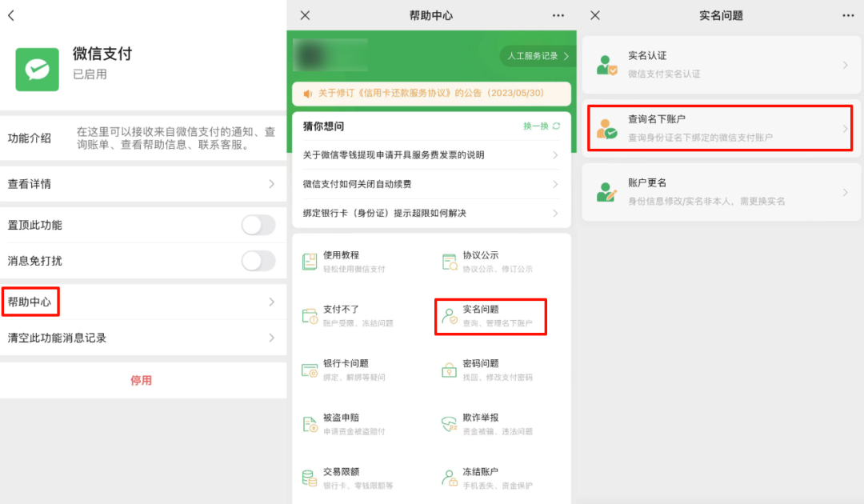Open the 帮助中心 three-dot menu
The image size is (864, 504).
558,15
